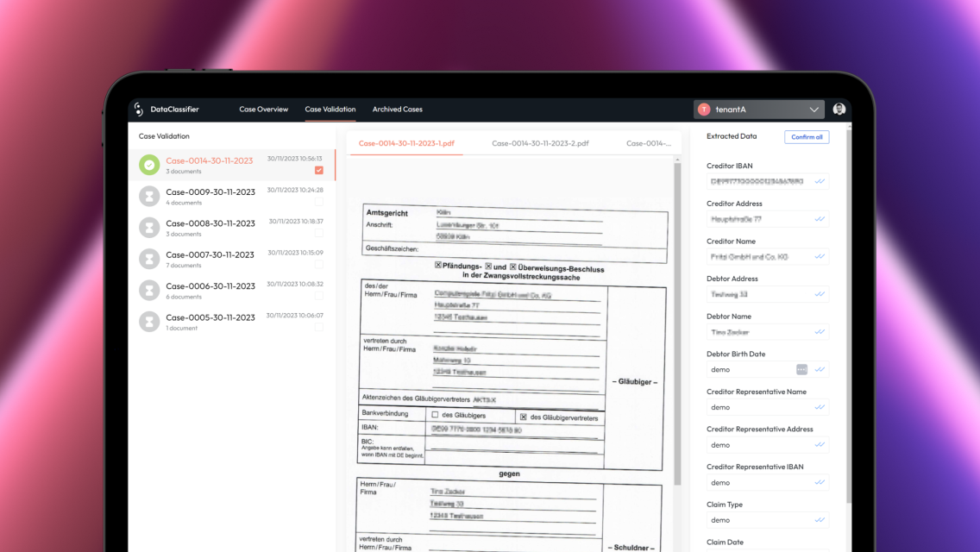The width and height of the screenshot is (980, 552).
Task: Click hourglass status icon of Case-0009-30-11-2023
Action: [149, 197]
